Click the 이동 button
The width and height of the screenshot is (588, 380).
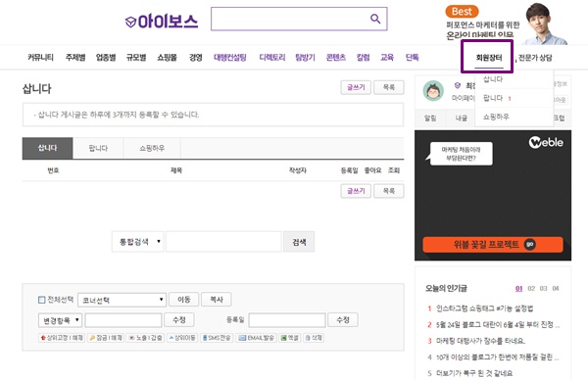point(184,300)
